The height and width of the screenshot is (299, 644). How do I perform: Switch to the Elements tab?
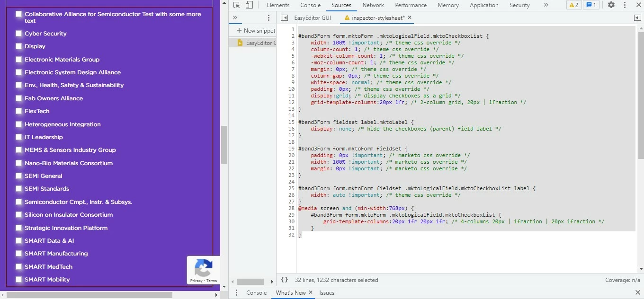tap(278, 5)
